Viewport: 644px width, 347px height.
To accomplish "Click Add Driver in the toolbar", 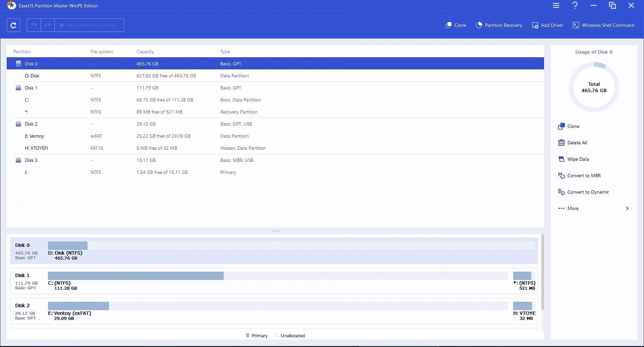I will (x=547, y=25).
